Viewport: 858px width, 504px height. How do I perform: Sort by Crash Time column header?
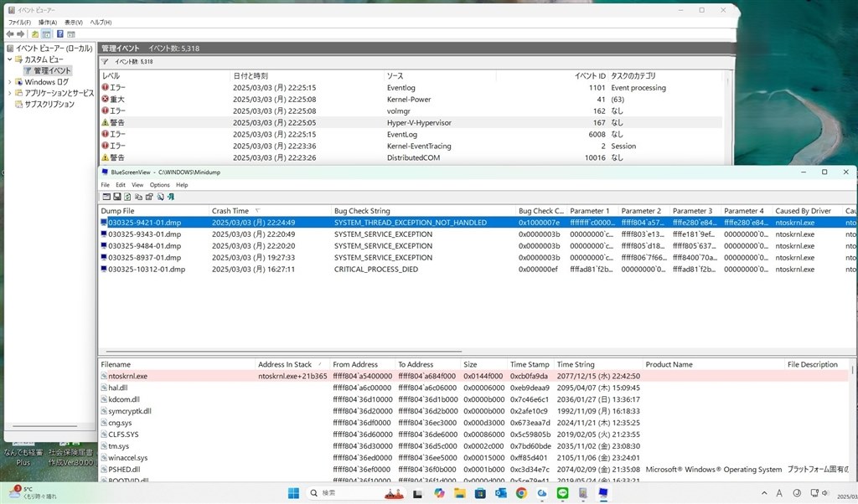coord(271,210)
